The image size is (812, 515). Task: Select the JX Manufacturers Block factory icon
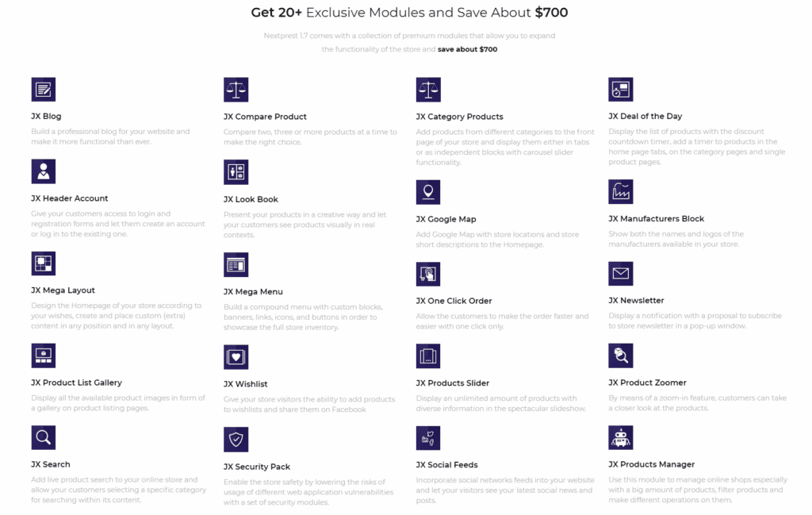621,192
